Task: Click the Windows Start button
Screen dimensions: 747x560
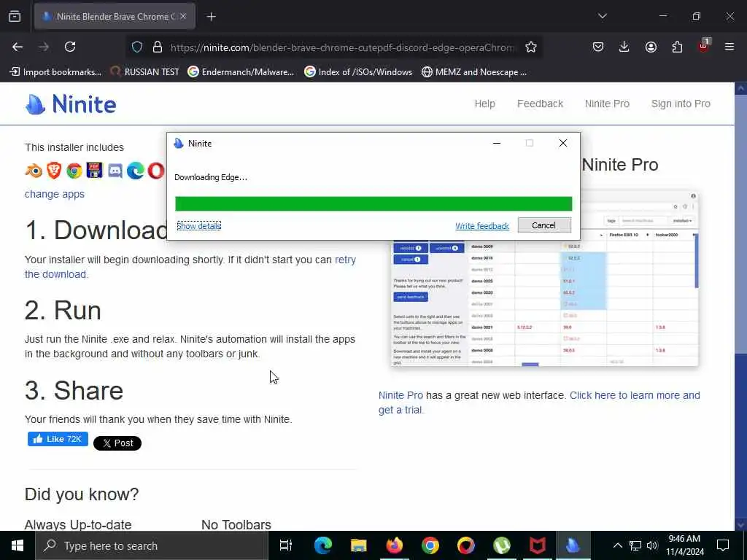Action: pos(18,545)
